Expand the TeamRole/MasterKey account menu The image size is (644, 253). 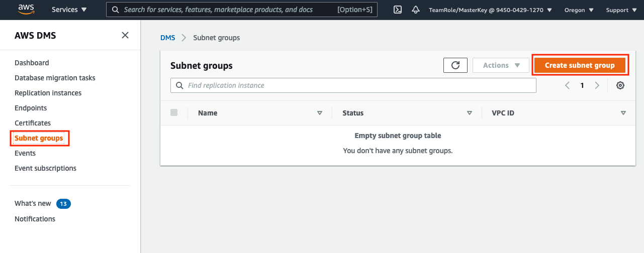[x=490, y=10]
